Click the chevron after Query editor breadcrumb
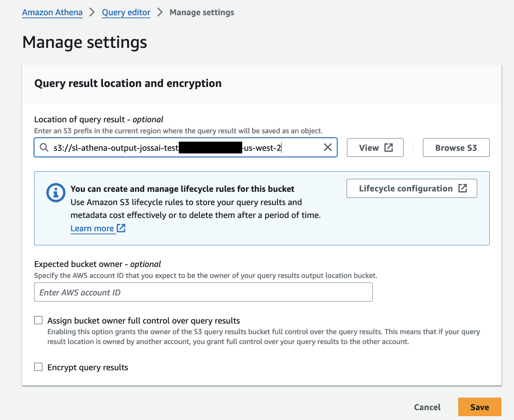 click(160, 13)
